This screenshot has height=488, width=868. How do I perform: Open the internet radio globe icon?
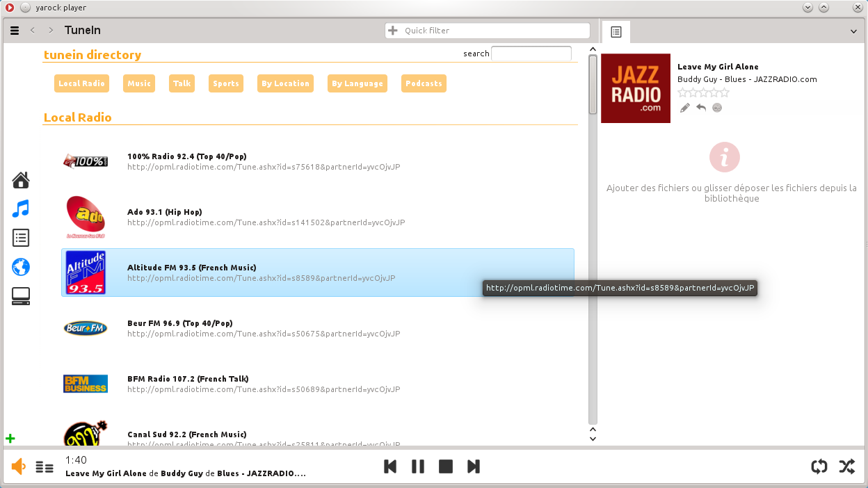[21, 267]
